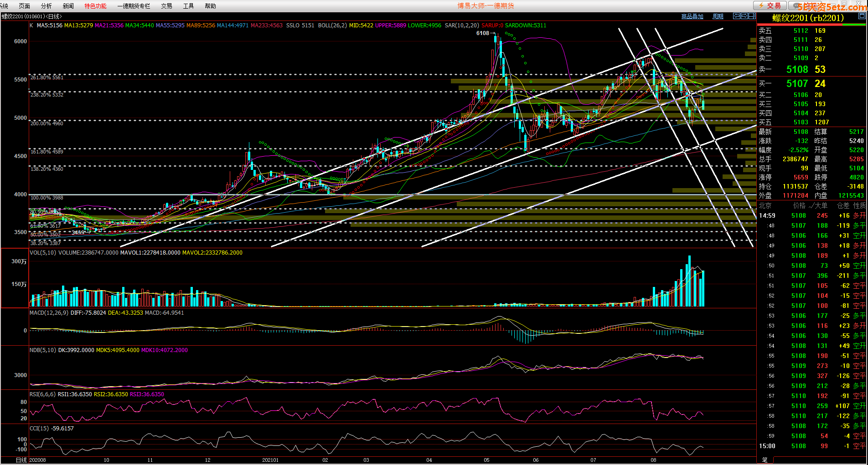Toggle the split-panel layout icon

tap(752, 16)
